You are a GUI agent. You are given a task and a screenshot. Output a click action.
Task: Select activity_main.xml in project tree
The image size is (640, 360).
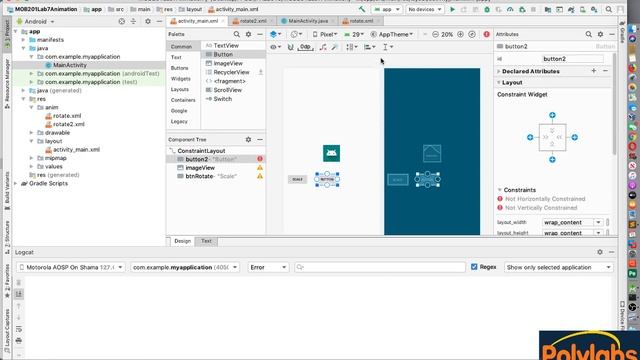point(76,149)
